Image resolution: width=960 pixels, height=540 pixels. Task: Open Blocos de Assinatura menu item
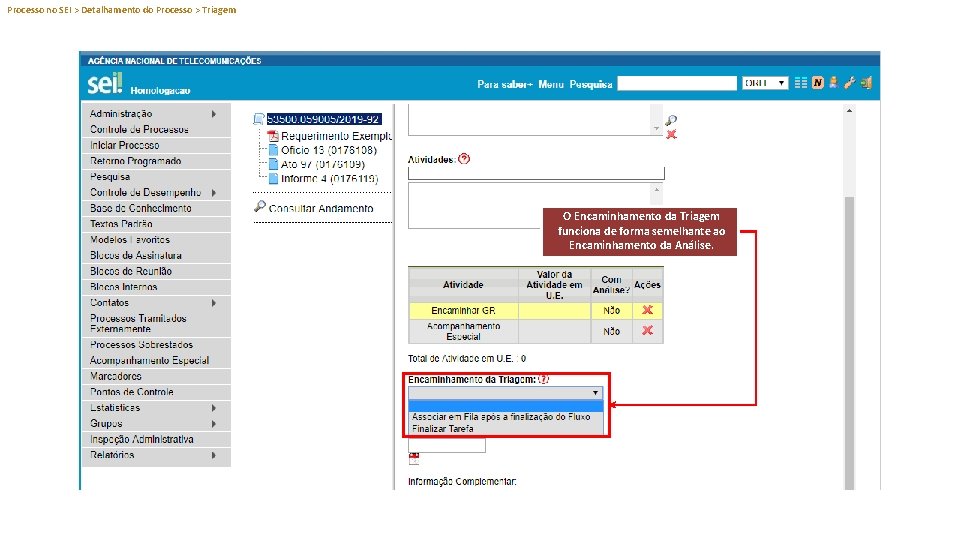coord(156,255)
